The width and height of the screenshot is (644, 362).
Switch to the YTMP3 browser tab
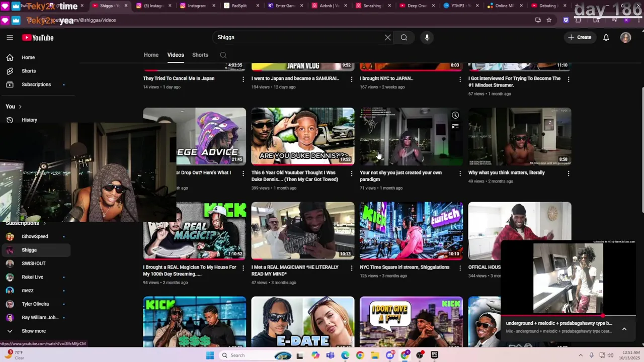pos(460,6)
